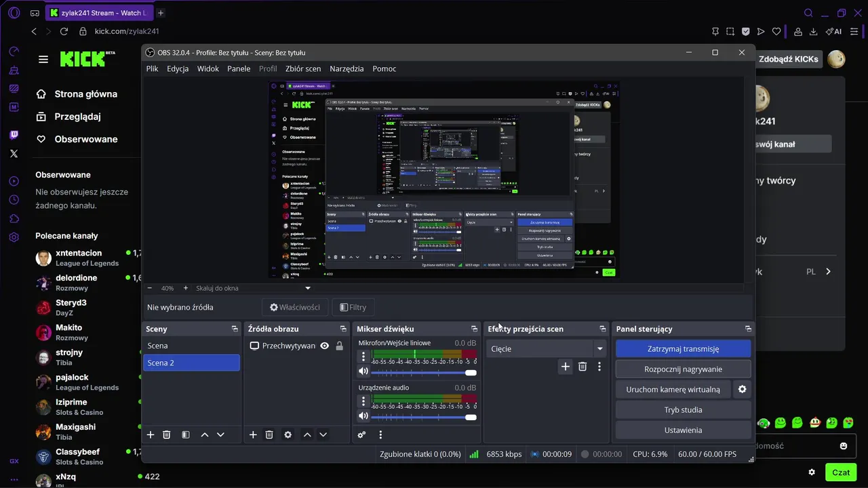Adjust Mikrofon/Wejście liniowe volume slider
Screen dimensions: 868x488
click(423, 372)
